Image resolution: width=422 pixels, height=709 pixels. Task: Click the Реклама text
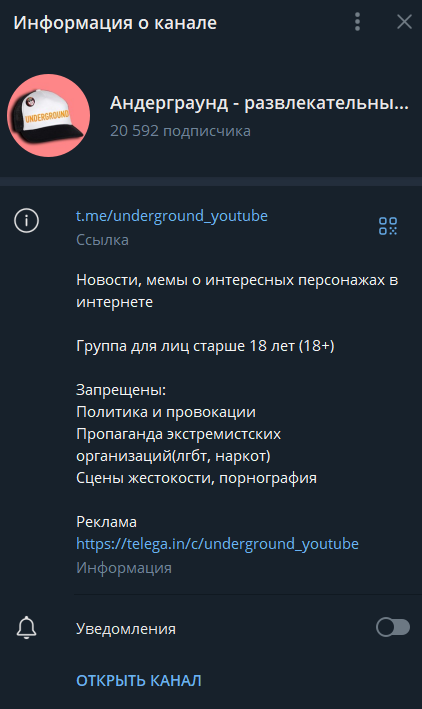(x=106, y=522)
